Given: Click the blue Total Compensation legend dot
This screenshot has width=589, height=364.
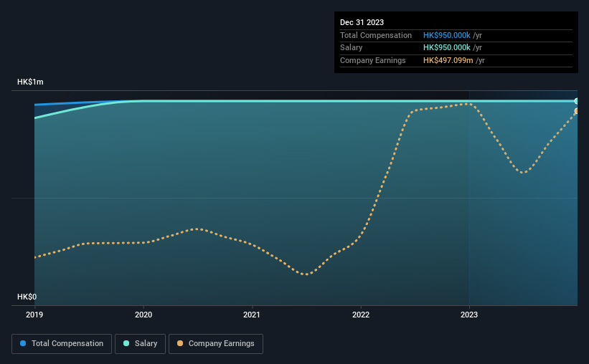Looking at the screenshot, I should (23, 343).
